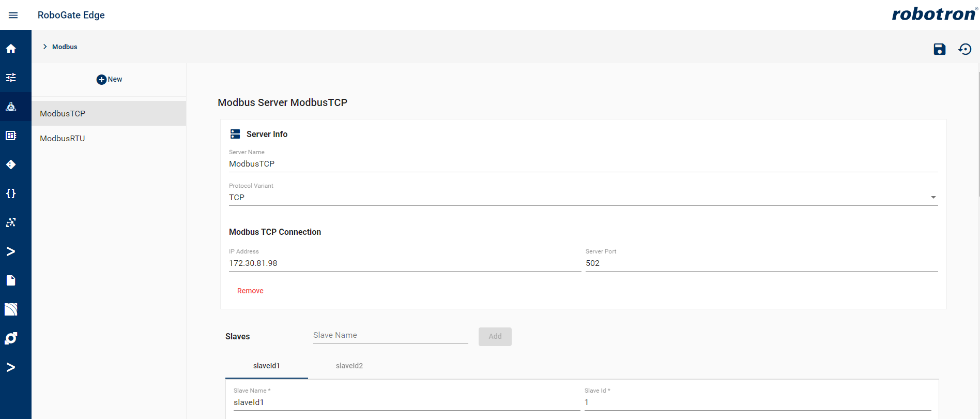Image resolution: width=980 pixels, height=419 pixels.
Task: Click the Slaves section label
Action: pyautogui.click(x=238, y=337)
